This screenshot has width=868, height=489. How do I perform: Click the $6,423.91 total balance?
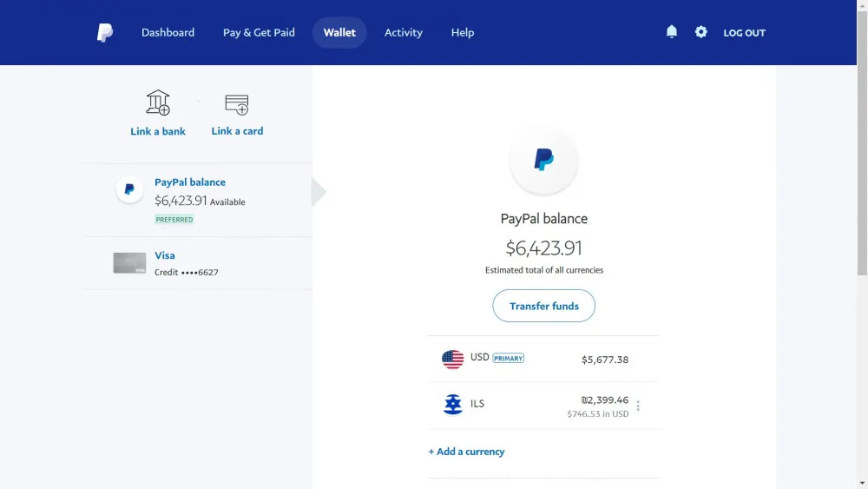(543, 248)
